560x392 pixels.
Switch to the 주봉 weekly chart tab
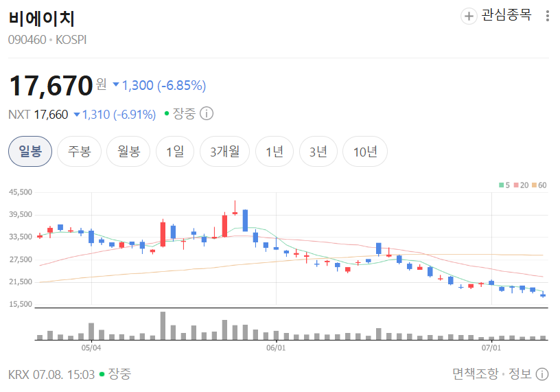[x=80, y=152]
